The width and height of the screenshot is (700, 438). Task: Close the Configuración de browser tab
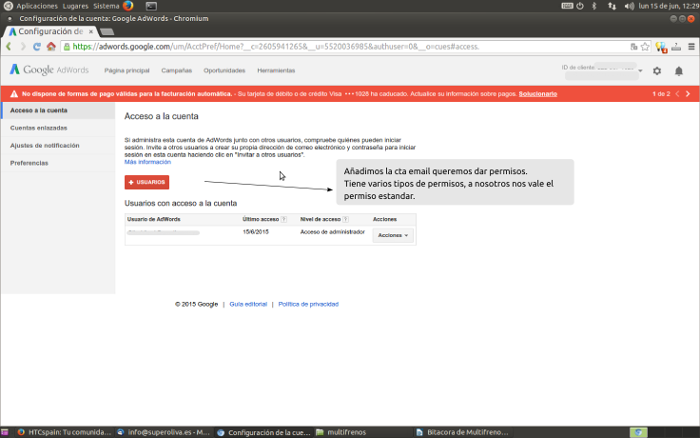[91, 31]
